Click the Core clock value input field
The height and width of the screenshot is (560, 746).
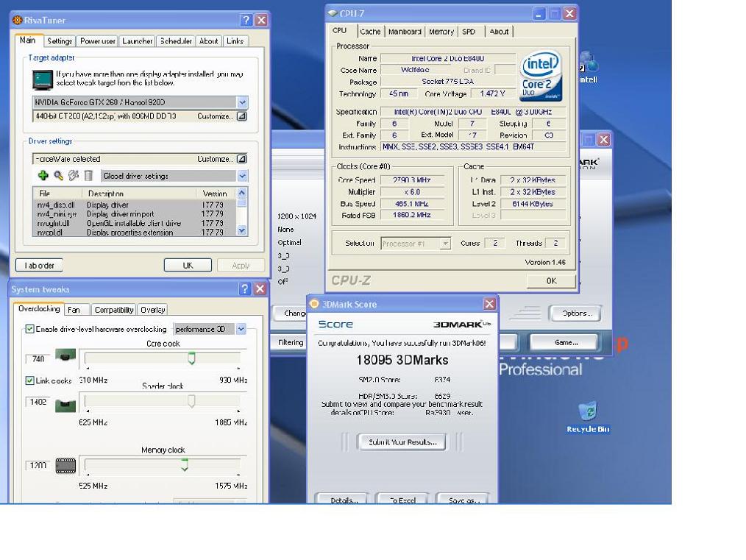coord(37,359)
